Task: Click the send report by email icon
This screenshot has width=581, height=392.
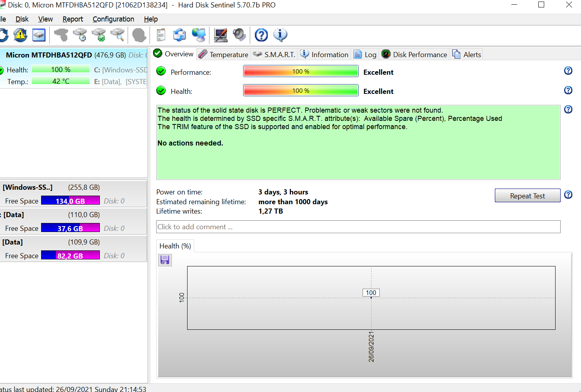Action: (180, 35)
